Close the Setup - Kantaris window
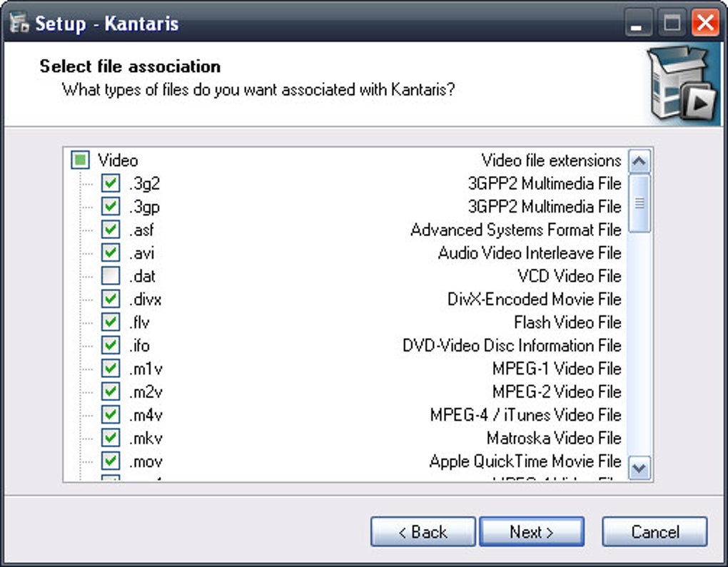728x567 pixels. pyautogui.click(x=705, y=24)
